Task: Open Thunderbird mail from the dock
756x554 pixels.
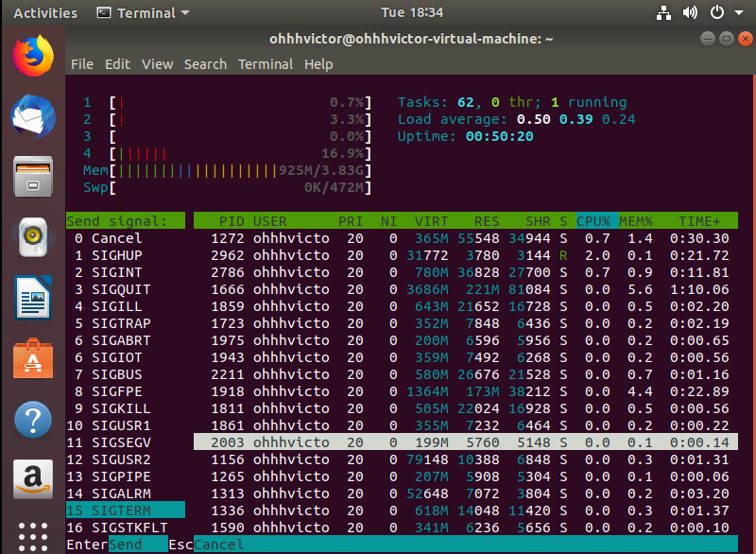Action: (x=33, y=116)
